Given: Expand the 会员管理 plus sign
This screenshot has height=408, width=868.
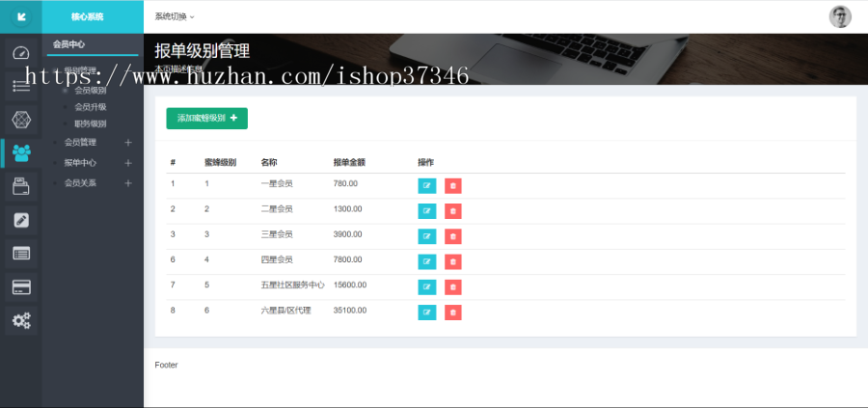Looking at the screenshot, I should (x=128, y=143).
